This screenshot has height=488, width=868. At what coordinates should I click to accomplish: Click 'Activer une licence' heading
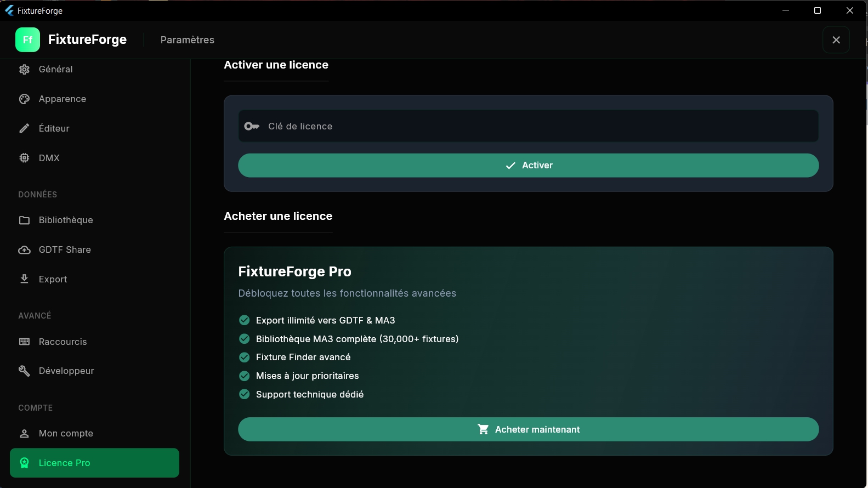tap(276, 65)
